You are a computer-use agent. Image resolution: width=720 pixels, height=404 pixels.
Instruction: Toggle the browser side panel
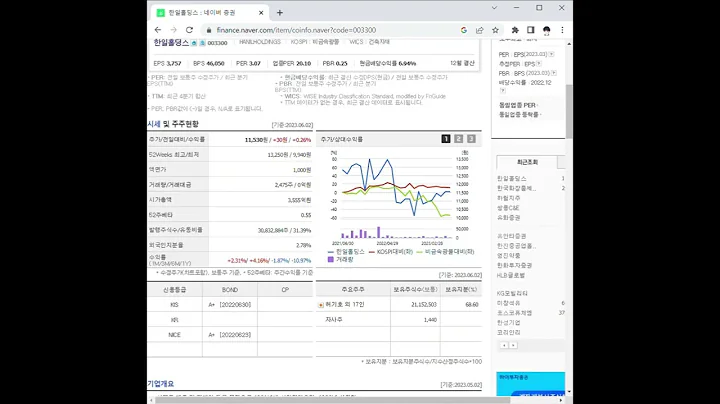pos(530,30)
